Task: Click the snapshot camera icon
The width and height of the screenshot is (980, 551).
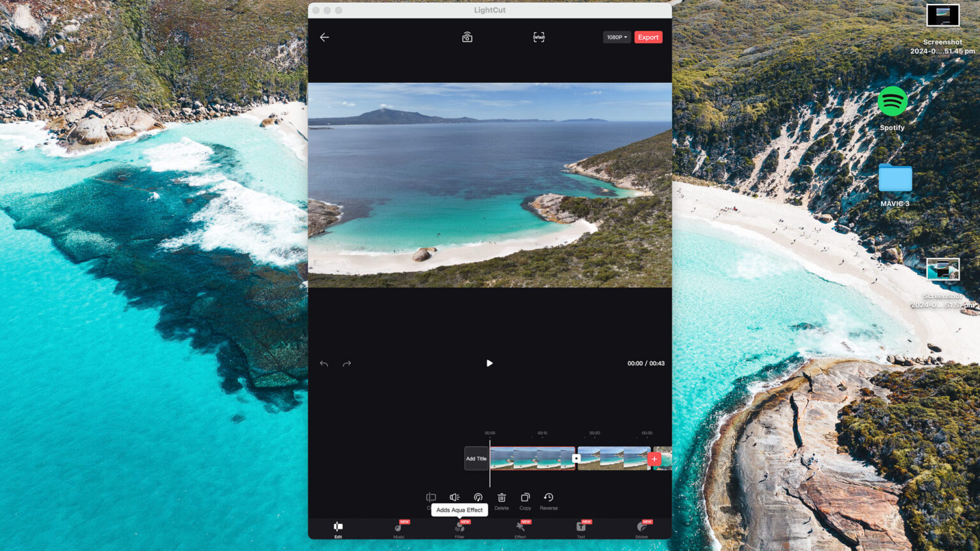Action: point(466,37)
